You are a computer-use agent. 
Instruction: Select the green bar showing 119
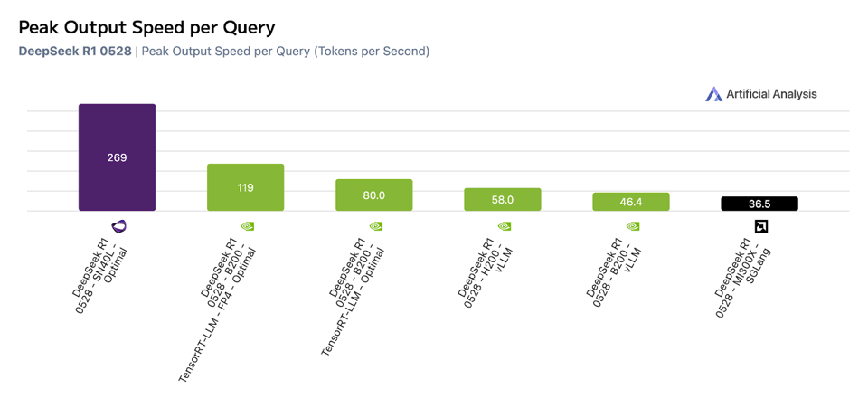coord(245,187)
